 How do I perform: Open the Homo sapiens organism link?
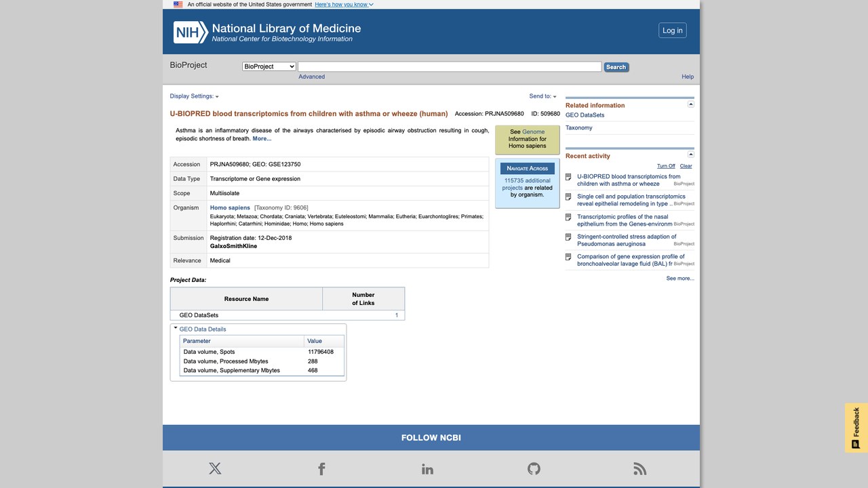click(230, 207)
